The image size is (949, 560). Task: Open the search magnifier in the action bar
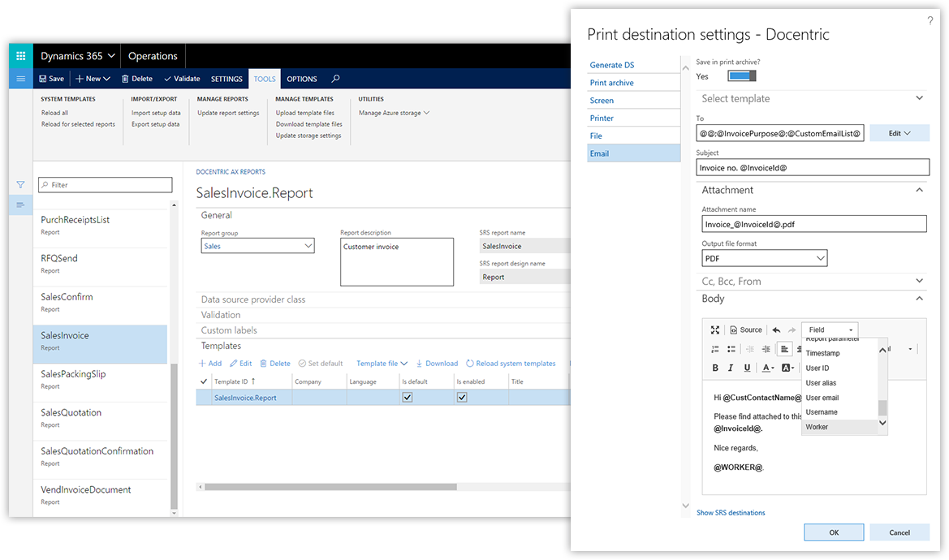click(x=335, y=79)
